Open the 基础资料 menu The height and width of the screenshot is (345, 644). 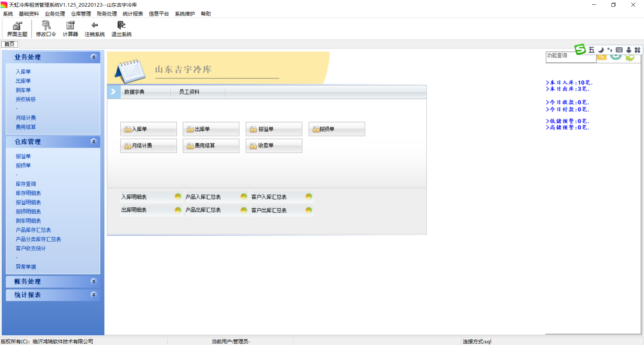(x=29, y=14)
